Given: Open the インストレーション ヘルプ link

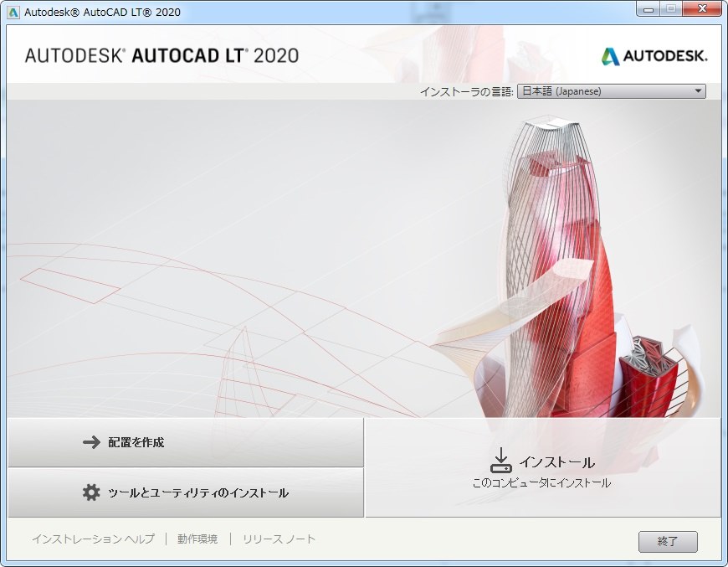Looking at the screenshot, I should click(x=94, y=539).
